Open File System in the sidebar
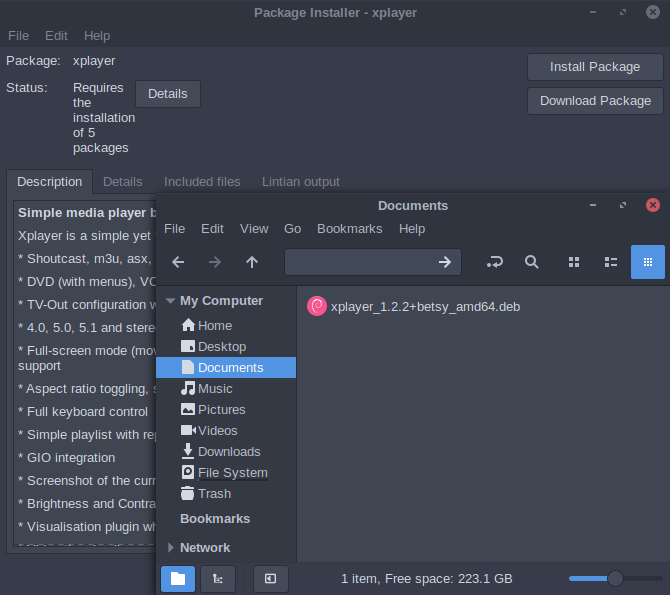 (226, 472)
